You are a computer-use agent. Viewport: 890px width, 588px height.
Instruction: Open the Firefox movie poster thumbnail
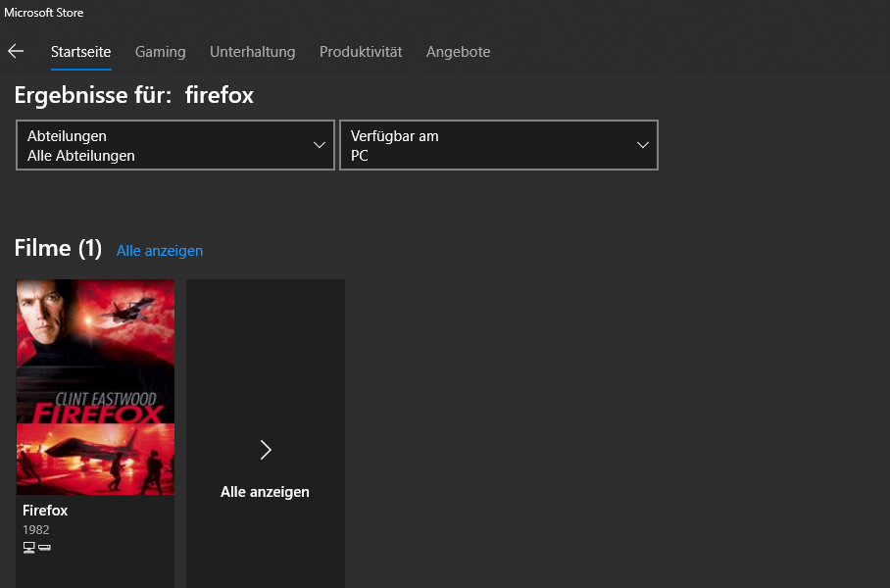pos(95,387)
